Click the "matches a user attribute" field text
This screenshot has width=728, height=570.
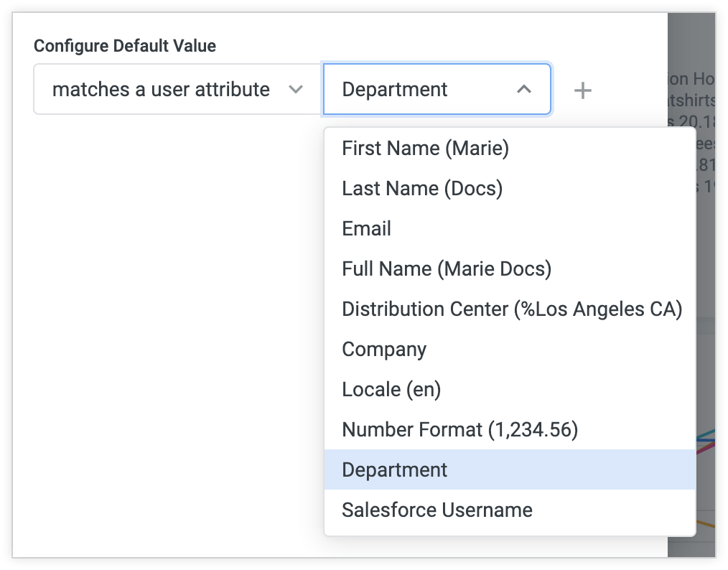pyautogui.click(x=159, y=89)
